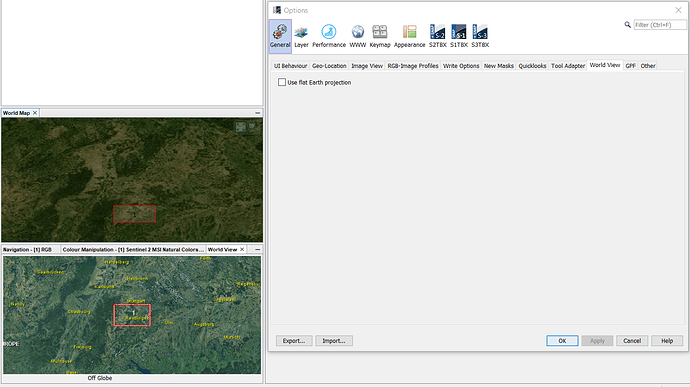Open the General options category
690x387 pixels.
280,36
